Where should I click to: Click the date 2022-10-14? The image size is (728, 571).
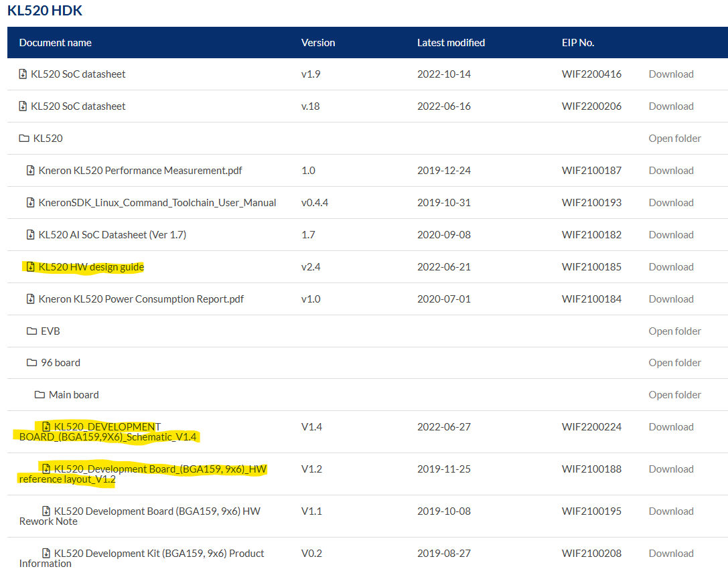[x=444, y=74]
